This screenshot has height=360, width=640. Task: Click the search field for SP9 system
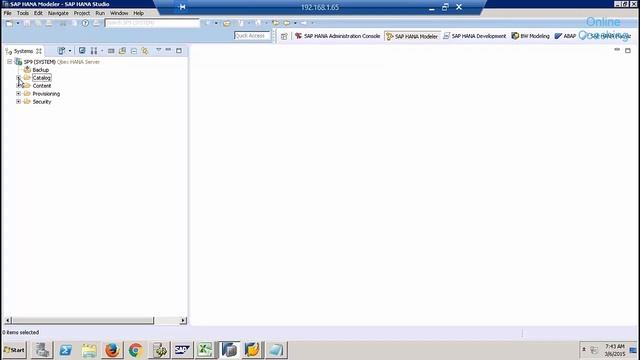point(152,23)
